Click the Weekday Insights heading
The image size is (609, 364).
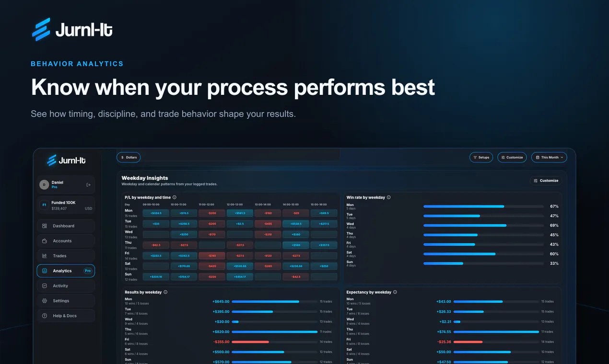tap(145, 178)
